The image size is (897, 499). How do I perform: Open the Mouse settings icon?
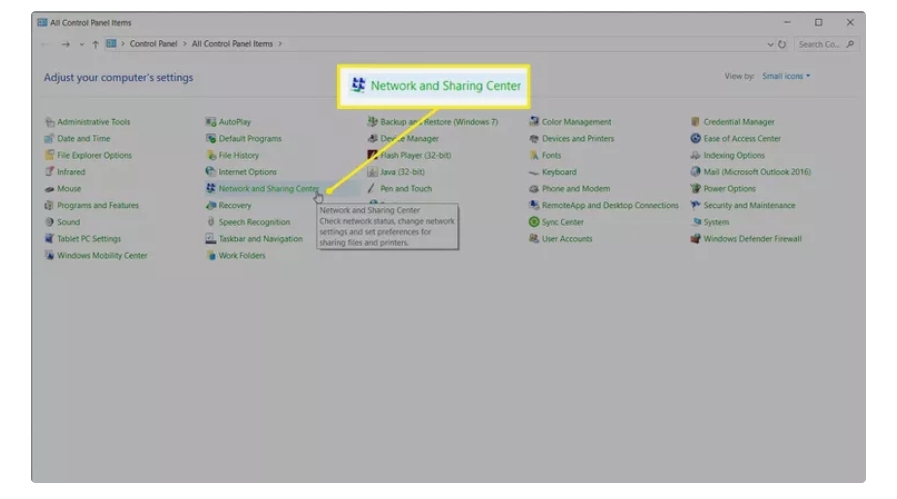[50, 188]
